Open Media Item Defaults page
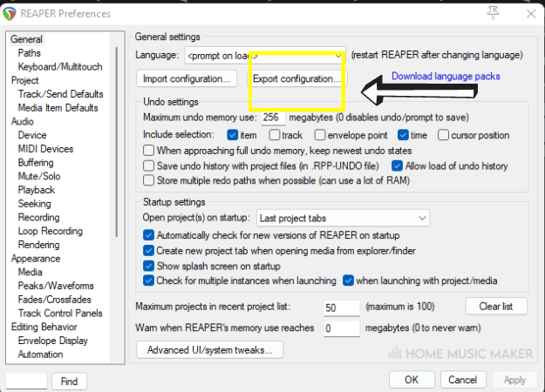The width and height of the screenshot is (545, 392). (x=58, y=108)
